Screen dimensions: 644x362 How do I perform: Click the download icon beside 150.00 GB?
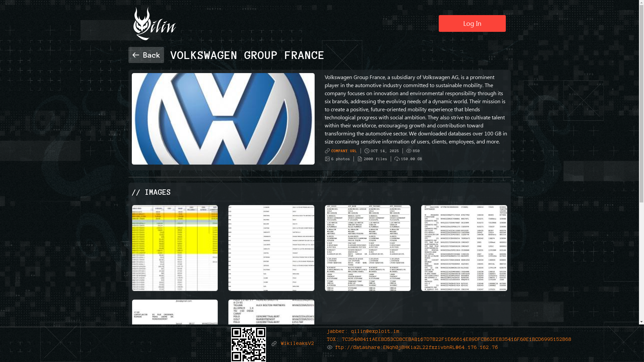point(397,159)
